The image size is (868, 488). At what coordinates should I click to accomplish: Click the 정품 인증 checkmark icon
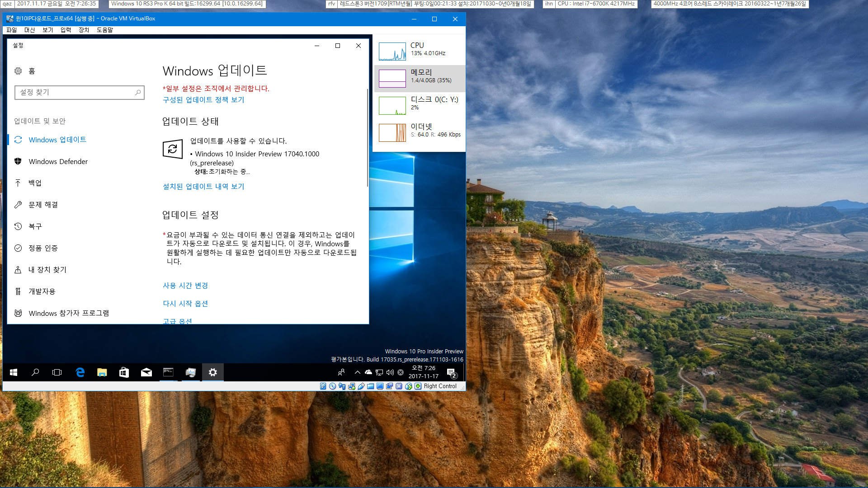[x=18, y=248]
